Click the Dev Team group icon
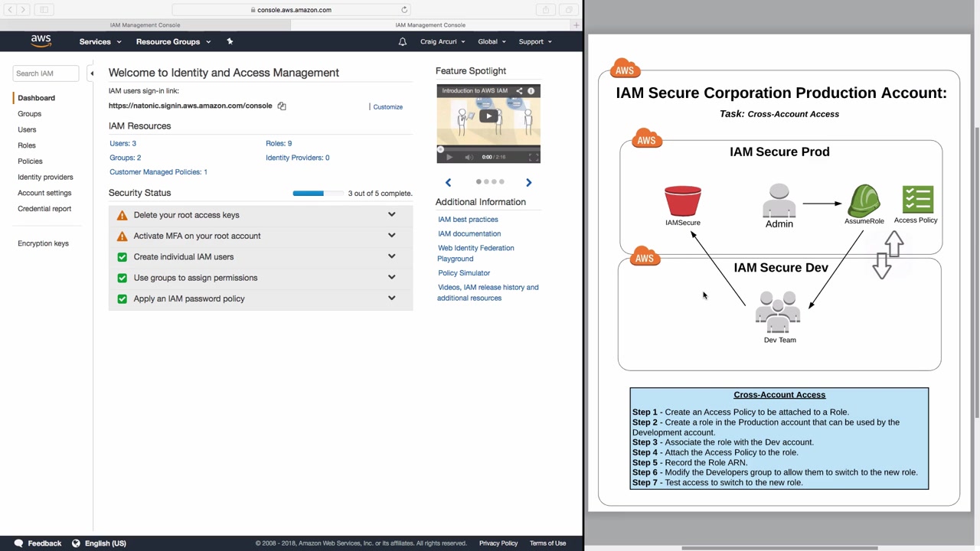The image size is (980, 551). (x=778, y=312)
